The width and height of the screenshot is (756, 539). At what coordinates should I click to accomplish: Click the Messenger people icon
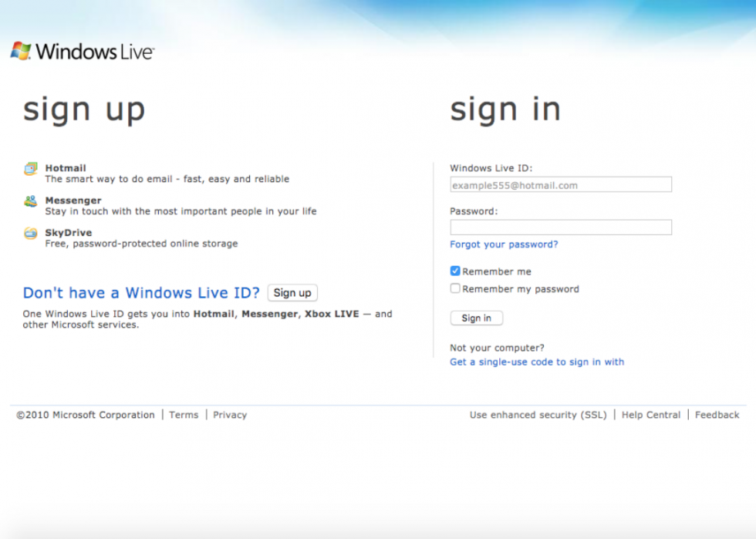click(30, 201)
